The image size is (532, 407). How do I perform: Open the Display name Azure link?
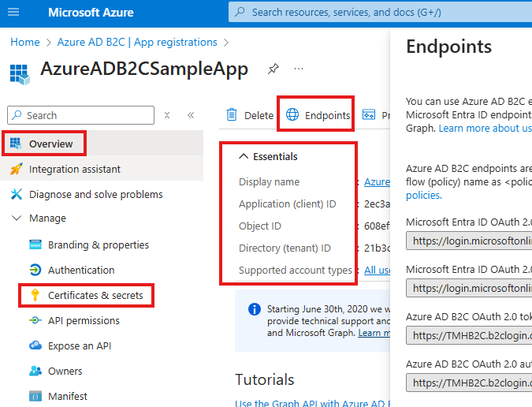[x=377, y=182]
